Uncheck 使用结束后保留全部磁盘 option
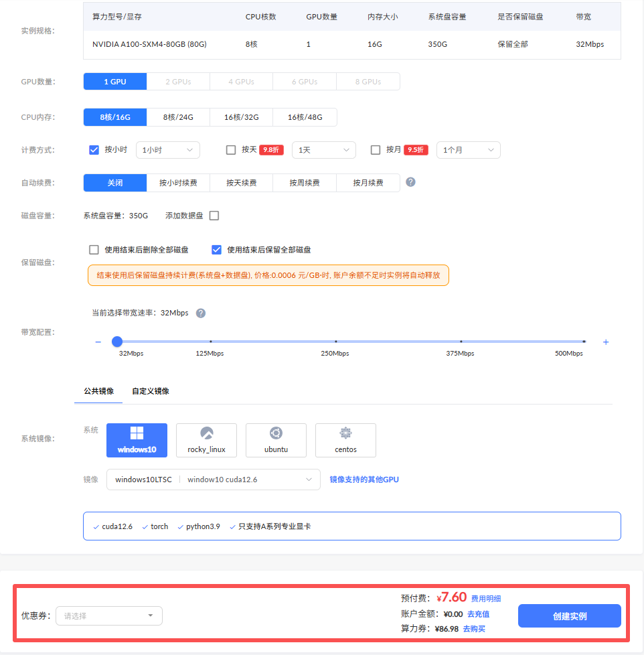Image resolution: width=644 pixels, height=655 pixels. click(x=216, y=250)
